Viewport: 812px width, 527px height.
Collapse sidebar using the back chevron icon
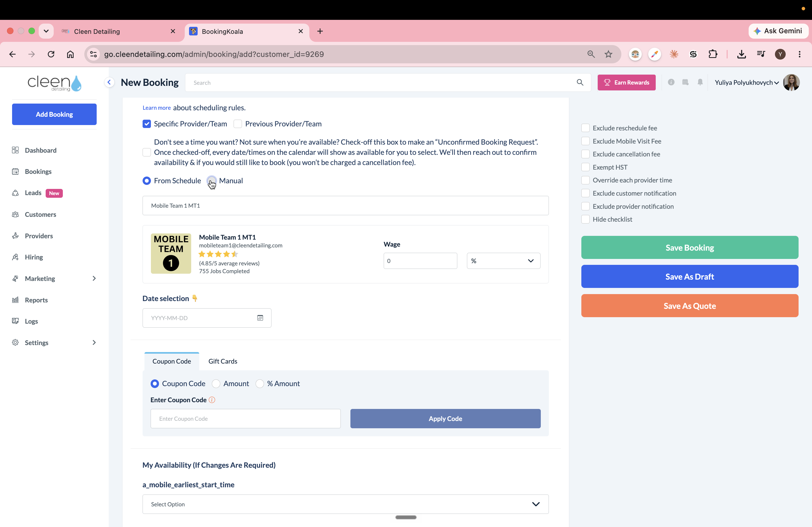click(109, 82)
